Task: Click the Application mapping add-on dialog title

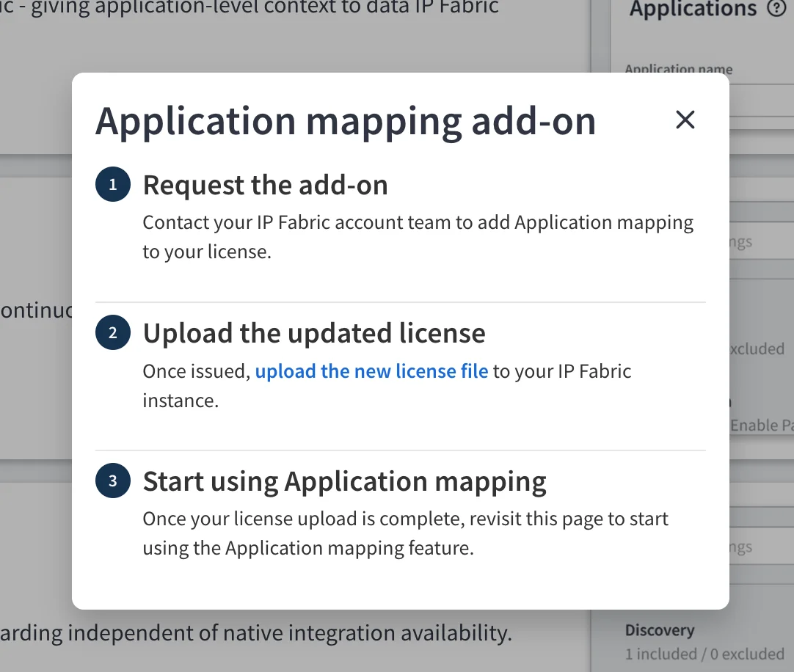Action: 346,122
